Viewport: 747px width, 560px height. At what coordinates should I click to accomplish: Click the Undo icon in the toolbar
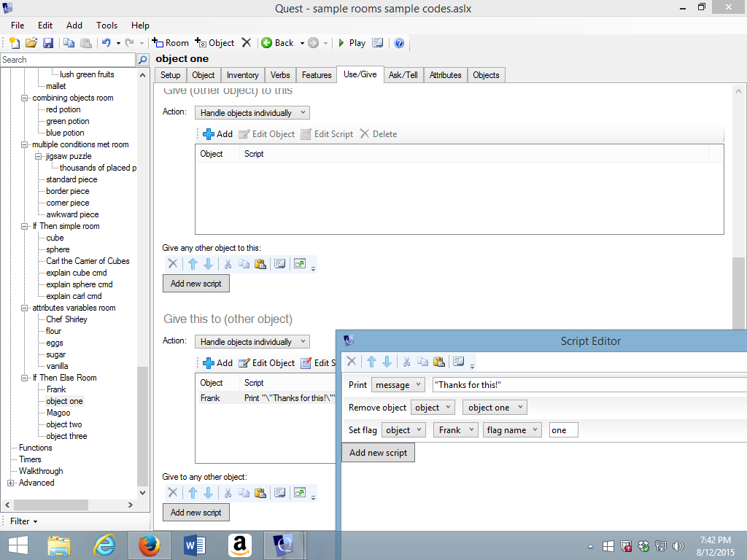tap(107, 43)
